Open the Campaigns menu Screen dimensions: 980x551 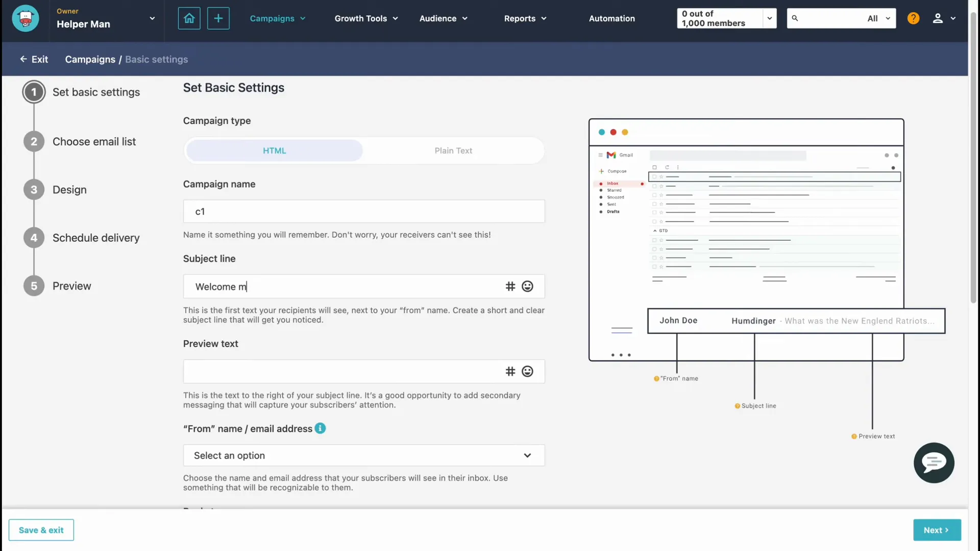(x=278, y=18)
